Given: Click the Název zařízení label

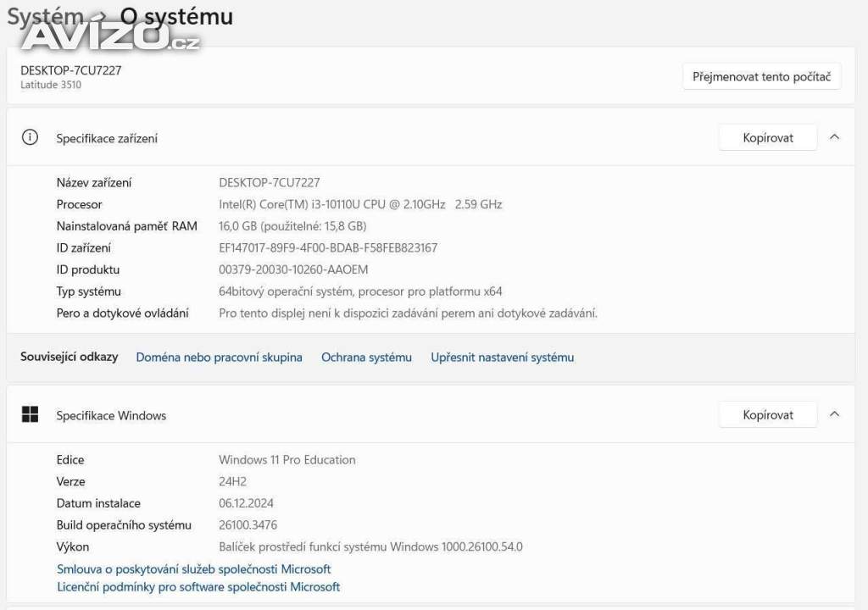Looking at the screenshot, I should (x=94, y=183).
